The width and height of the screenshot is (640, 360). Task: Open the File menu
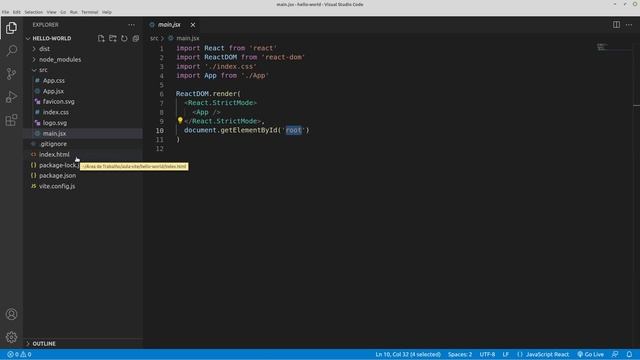tap(5, 12)
